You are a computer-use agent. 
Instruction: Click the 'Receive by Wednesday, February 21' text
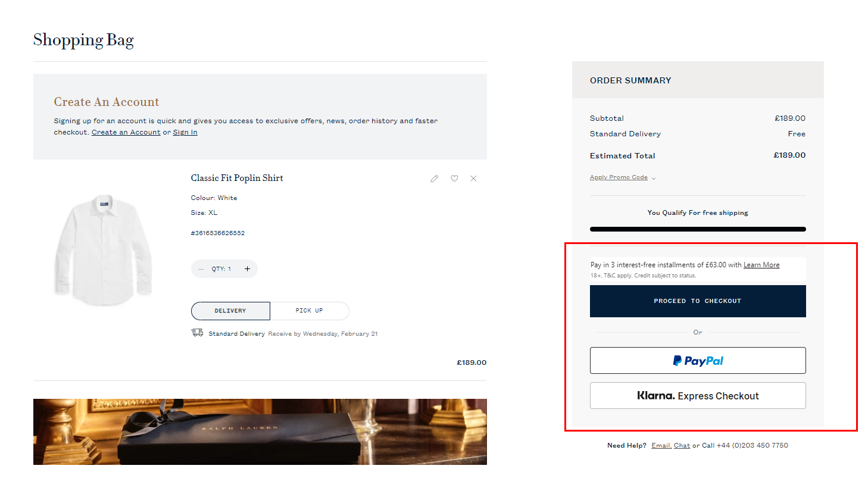coord(323,334)
